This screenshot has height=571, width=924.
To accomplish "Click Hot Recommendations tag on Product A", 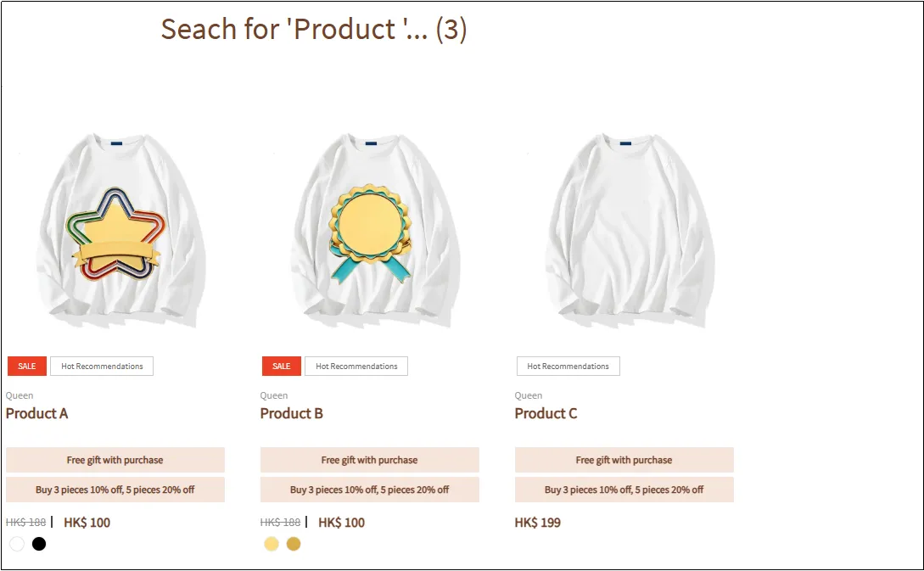I will pos(102,367).
